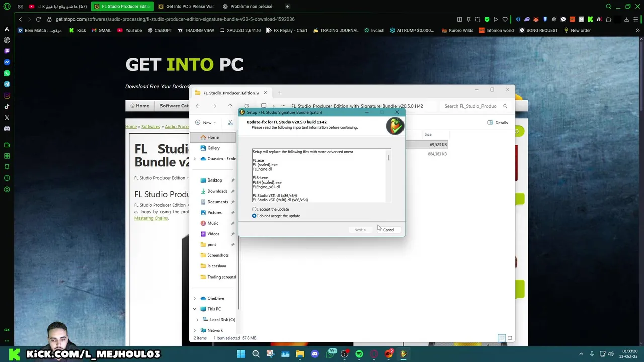Open TRADING VIEW bookmark
Screen dimensions: 644x362
coord(196,30)
